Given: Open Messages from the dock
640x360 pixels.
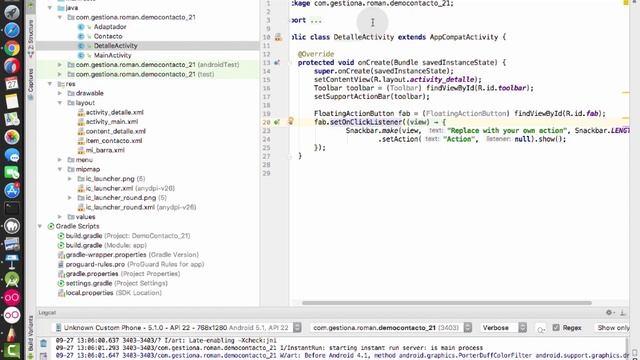Looking at the screenshot, I should click(12, 155).
